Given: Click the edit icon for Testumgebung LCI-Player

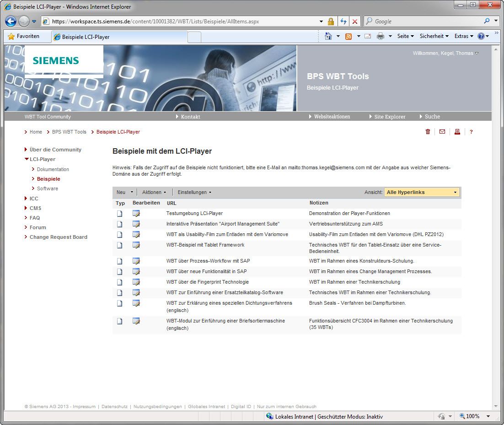Looking at the screenshot, I should coord(136,214).
